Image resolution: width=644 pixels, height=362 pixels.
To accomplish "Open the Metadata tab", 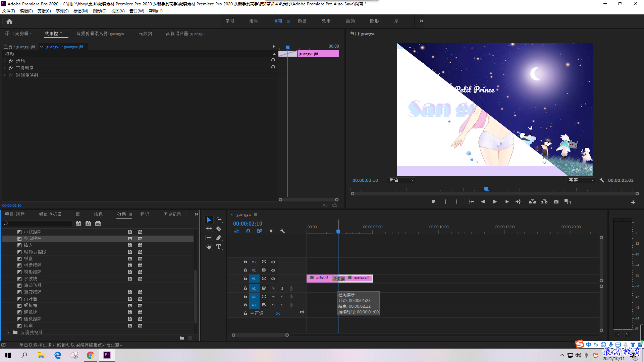I will click(145, 34).
